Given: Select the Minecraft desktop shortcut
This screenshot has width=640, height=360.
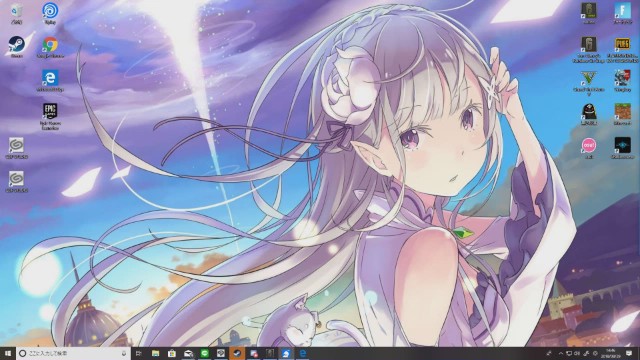Looking at the screenshot, I should (622, 114).
